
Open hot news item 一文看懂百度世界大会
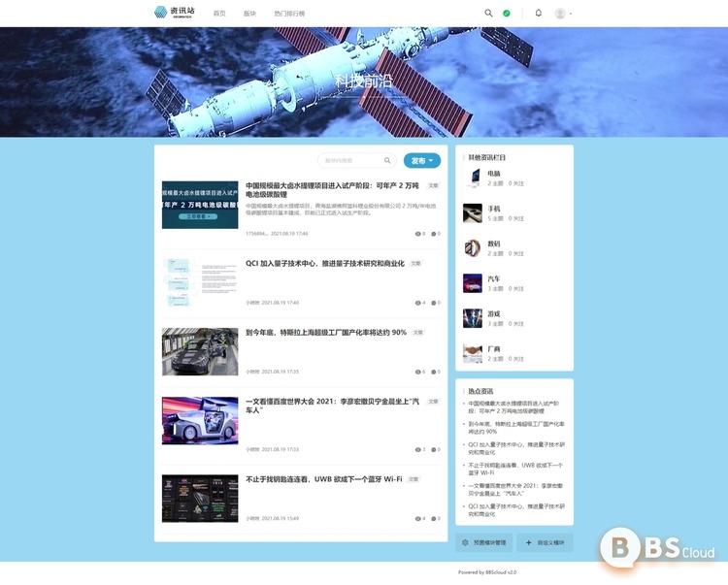pos(515,489)
